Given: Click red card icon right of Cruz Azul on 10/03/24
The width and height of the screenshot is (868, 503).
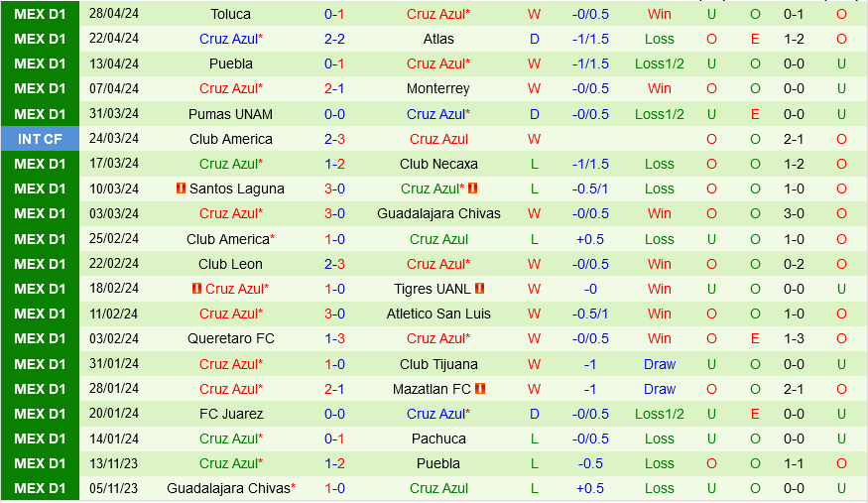Looking at the screenshot, I should (473, 189).
